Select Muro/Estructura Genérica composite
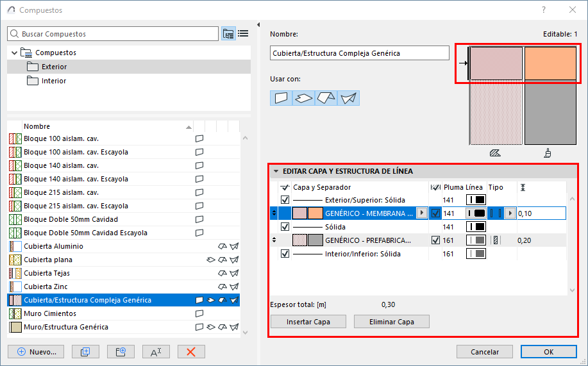This screenshot has height=366, width=588. (123, 328)
